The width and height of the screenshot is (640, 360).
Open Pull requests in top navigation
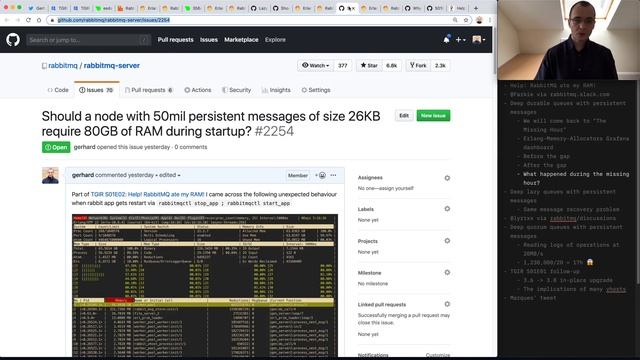coord(176,40)
